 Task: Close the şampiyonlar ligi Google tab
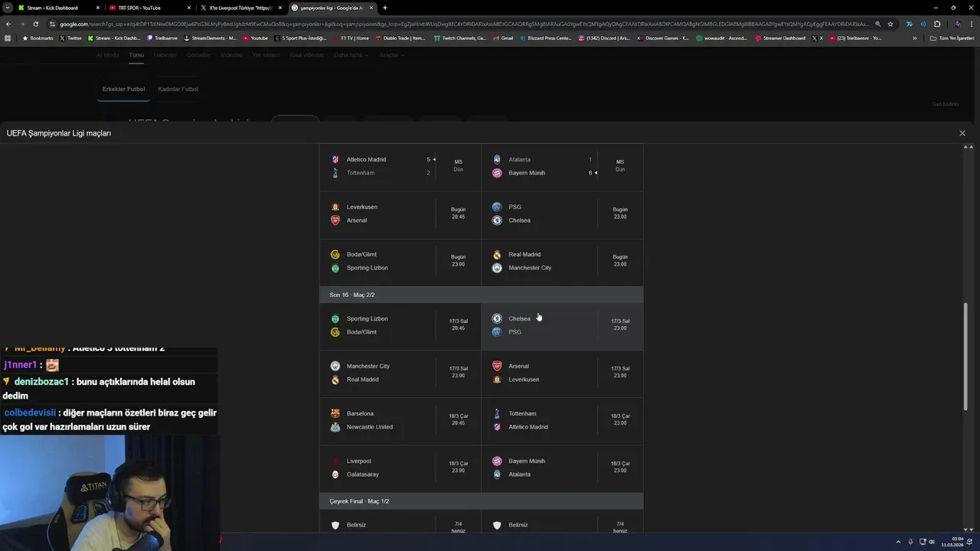click(x=372, y=8)
